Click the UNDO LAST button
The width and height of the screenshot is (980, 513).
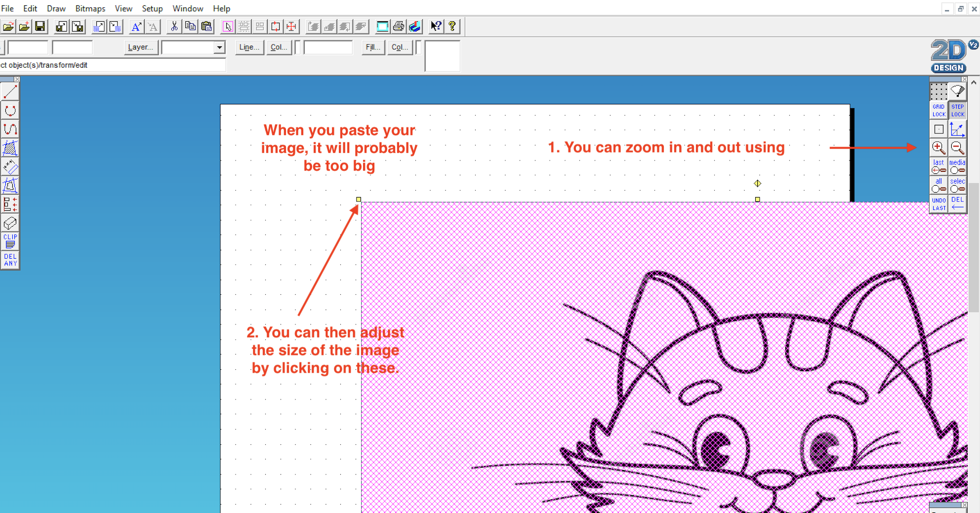[x=939, y=204]
